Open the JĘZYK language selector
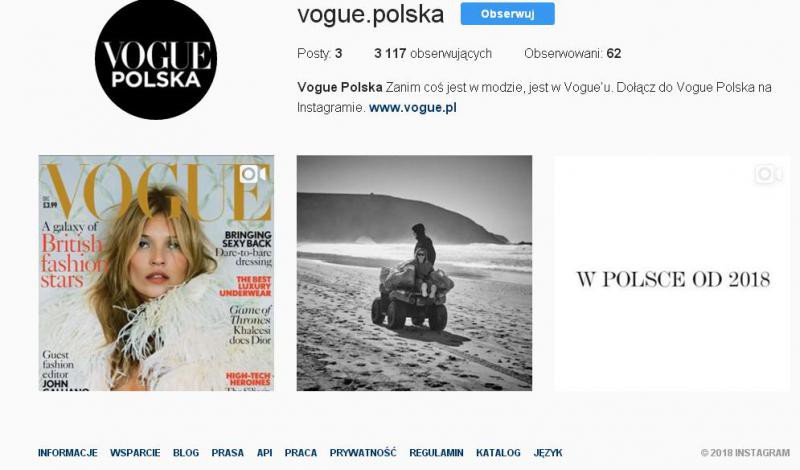This screenshot has height=470, width=800. click(x=548, y=453)
